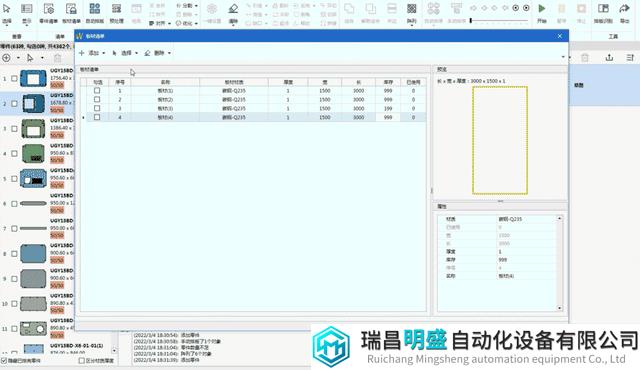
Task: Uncheck the hide finished parts checkbox
Action: pyautogui.click(x=4, y=361)
